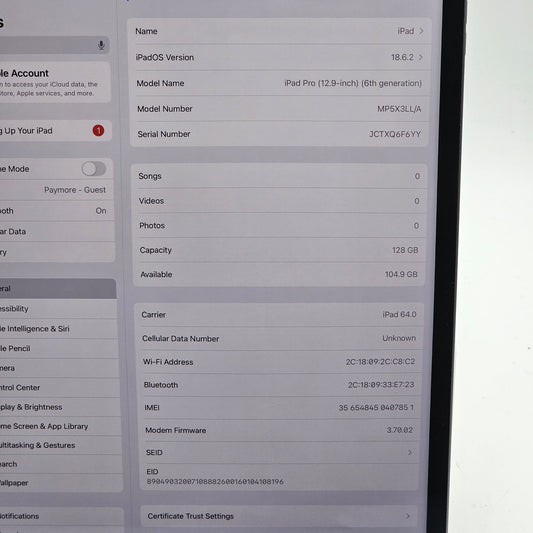Toggle the Airplane Mode switch
The width and height of the screenshot is (533, 533).
(94, 169)
